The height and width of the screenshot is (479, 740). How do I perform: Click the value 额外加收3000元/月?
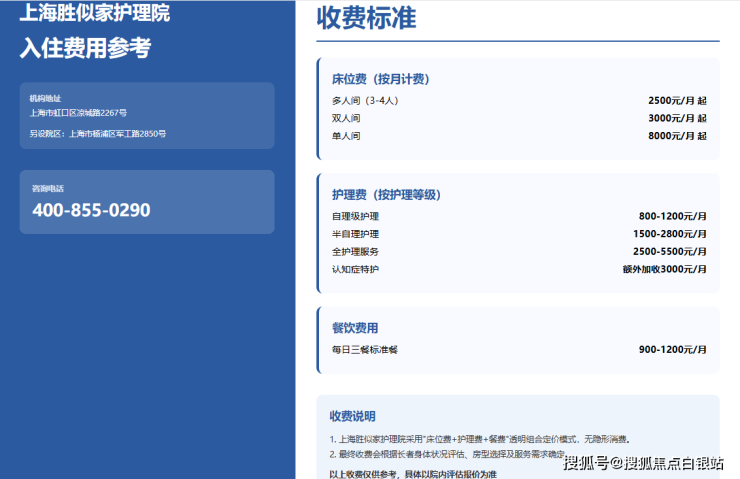[x=664, y=269]
